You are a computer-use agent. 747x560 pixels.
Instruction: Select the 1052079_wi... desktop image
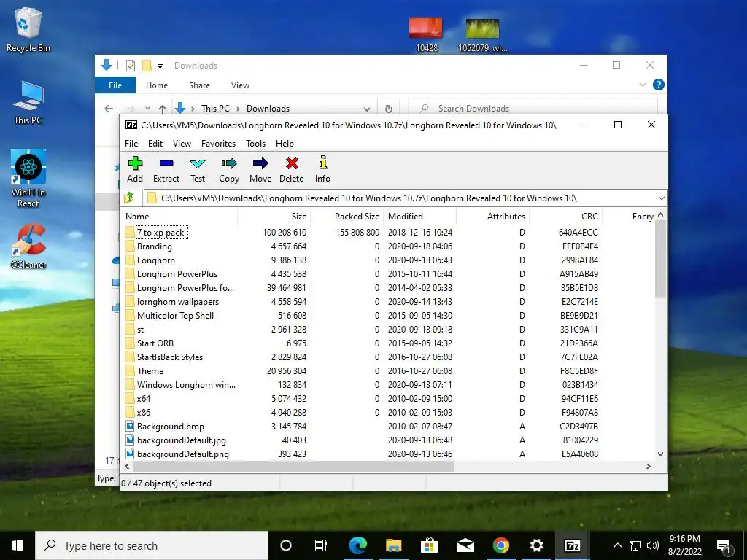click(x=483, y=34)
